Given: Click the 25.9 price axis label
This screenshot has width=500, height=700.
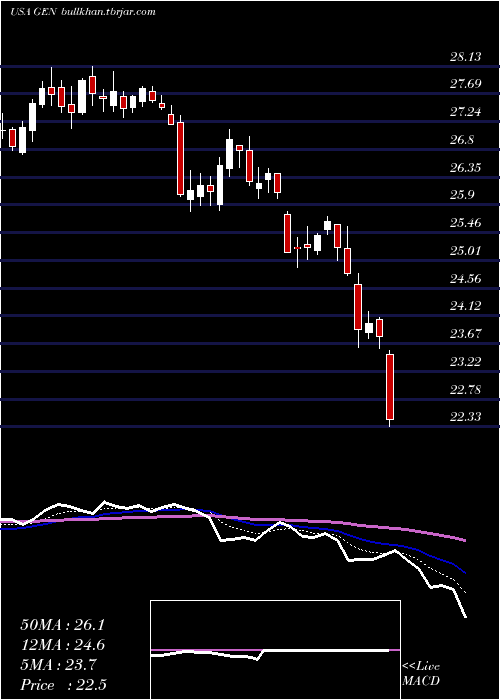Looking at the screenshot, I should coord(462,195).
